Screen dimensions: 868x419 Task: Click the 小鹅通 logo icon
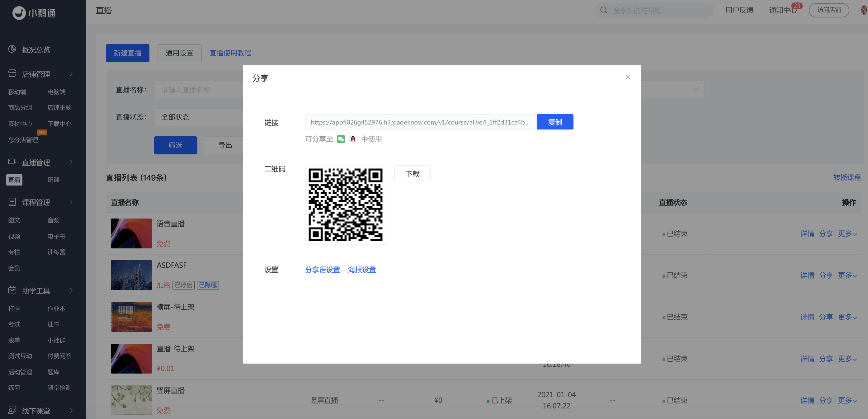pyautogui.click(x=19, y=13)
